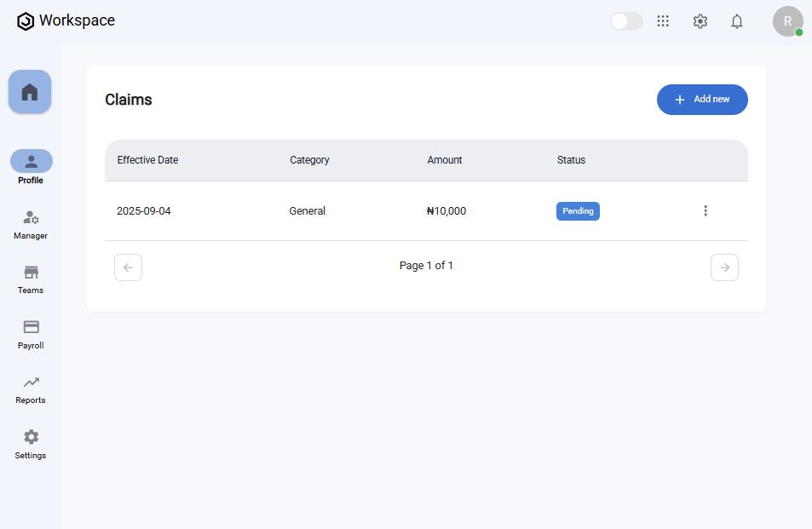The height and width of the screenshot is (529, 812).
Task: Click the Pending status badge
Action: tap(578, 211)
